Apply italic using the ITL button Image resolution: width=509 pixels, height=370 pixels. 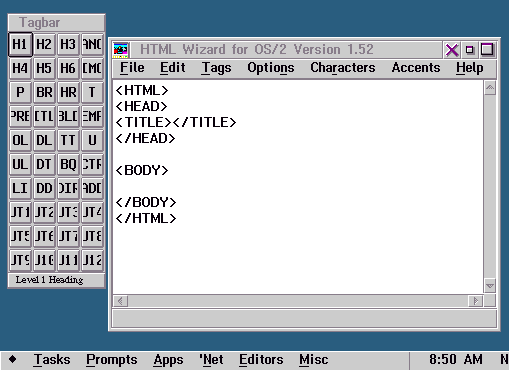(44, 116)
